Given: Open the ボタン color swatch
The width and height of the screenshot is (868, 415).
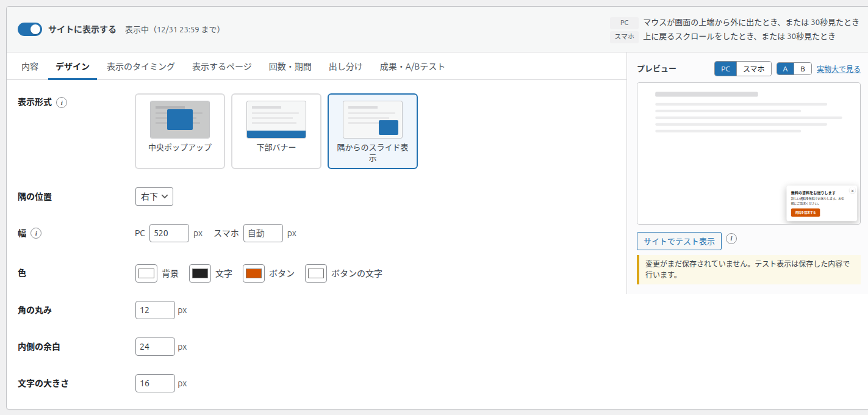Looking at the screenshot, I should (x=254, y=273).
